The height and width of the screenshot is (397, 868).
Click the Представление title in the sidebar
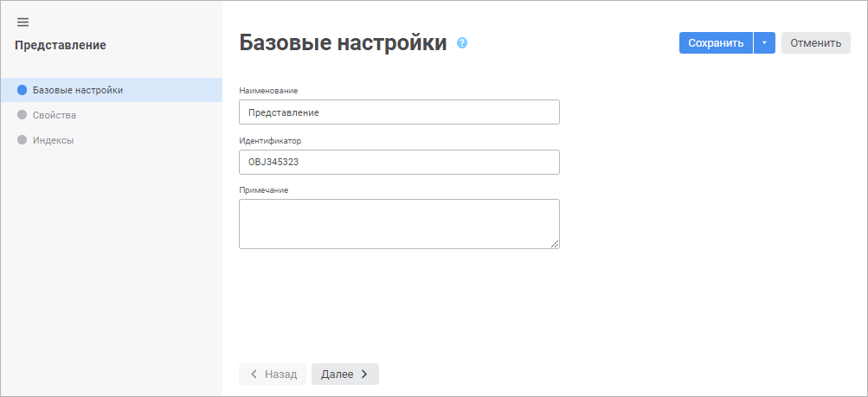(x=61, y=45)
